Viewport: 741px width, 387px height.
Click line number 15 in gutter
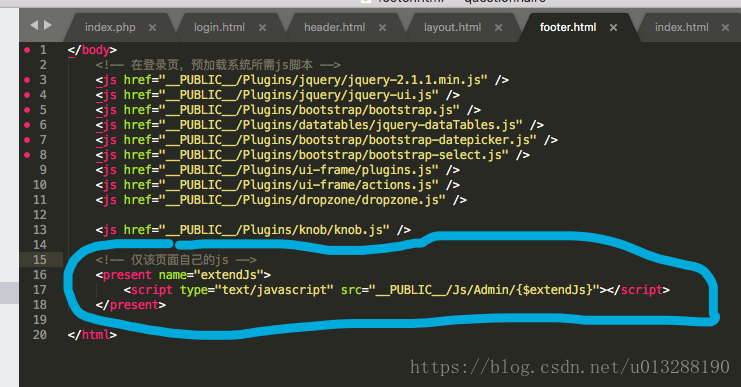[x=40, y=259]
